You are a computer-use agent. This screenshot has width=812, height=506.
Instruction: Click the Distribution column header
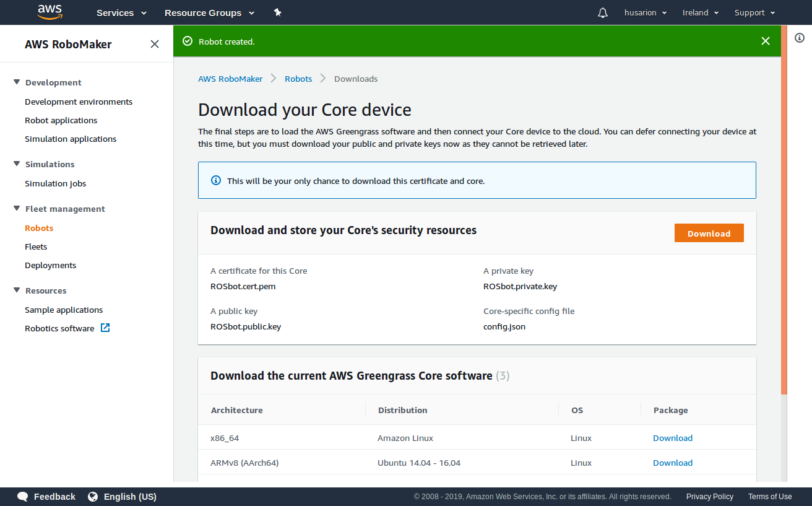[x=403, y=410]
